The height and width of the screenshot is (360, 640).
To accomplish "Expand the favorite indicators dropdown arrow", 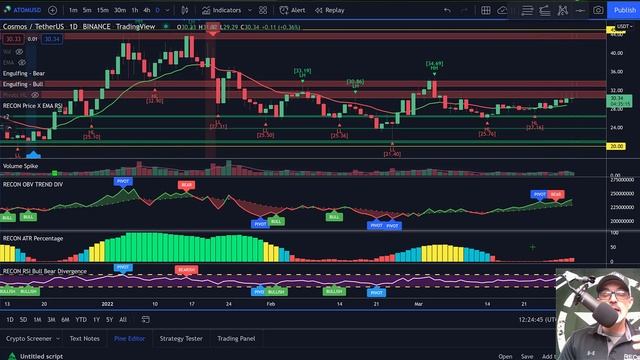I will (250, 10).
